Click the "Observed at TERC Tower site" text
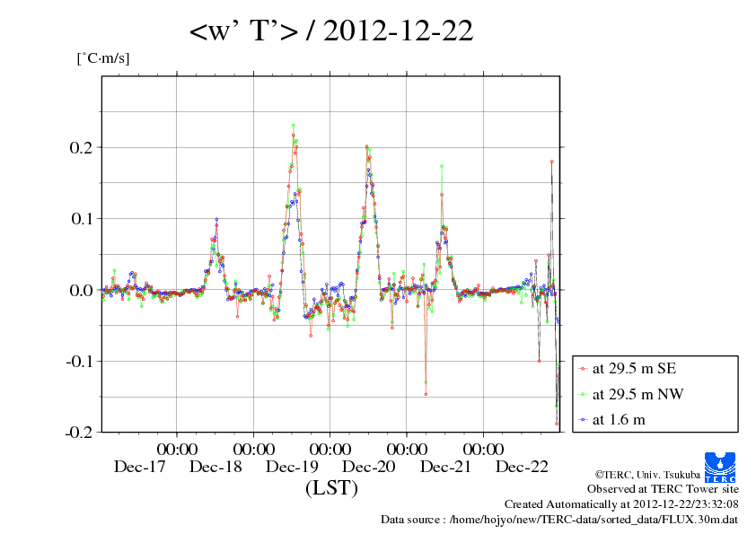The width and height of the screenshot is (756, 534). (663, 489)
